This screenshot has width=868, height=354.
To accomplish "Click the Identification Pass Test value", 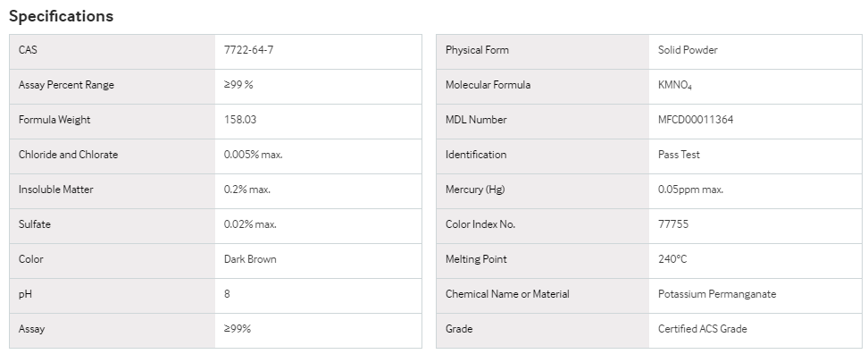I will coord(679,155).
